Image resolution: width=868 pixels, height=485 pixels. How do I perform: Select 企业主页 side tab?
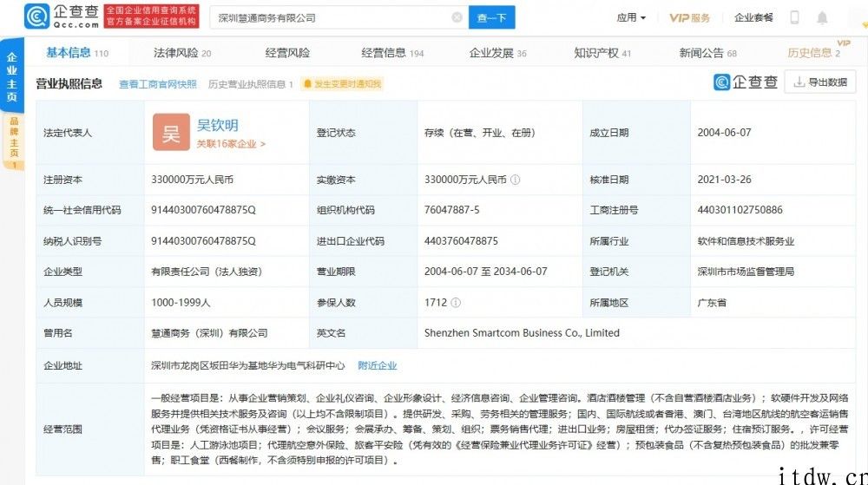pos(11,76)
